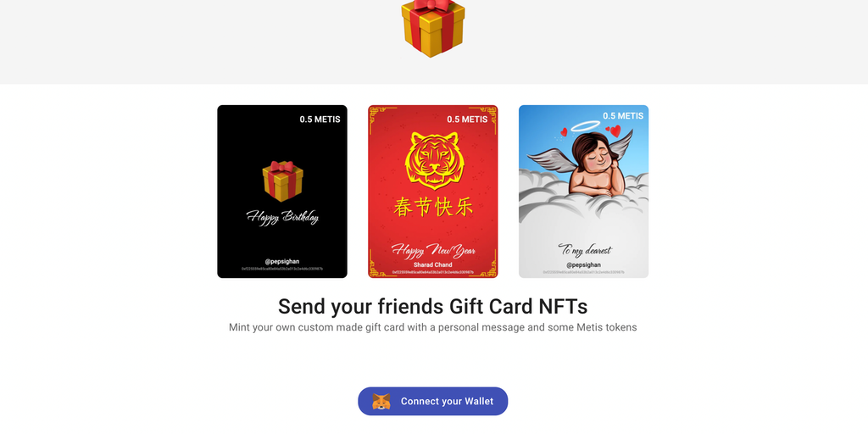
Task: Click the Connect your Wallet button
Action: tap(432, 401)
